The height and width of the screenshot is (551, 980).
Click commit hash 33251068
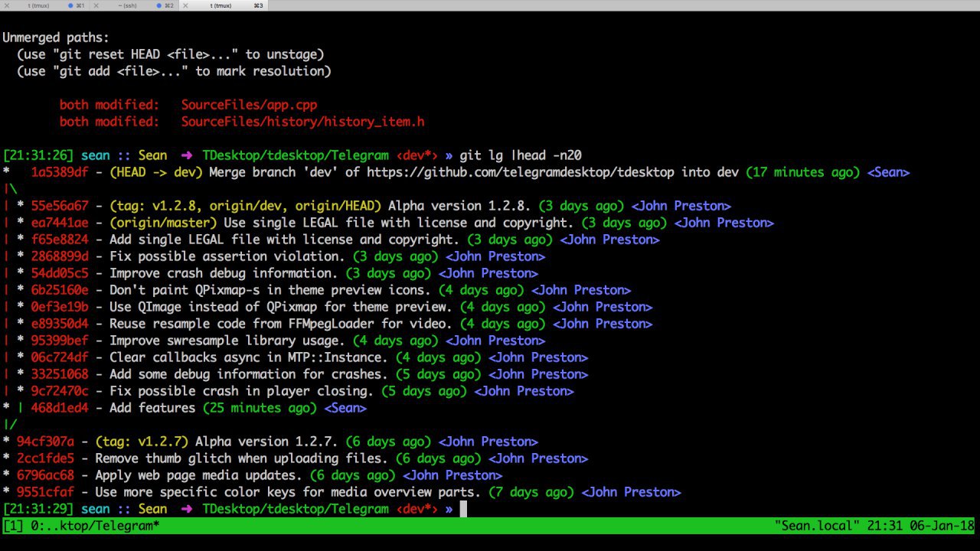click(60, 374)
